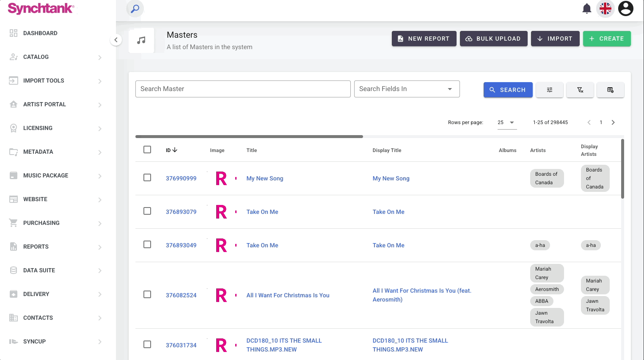This screenshot has height=360, width=644.
Task: Click the Metadata folder icon
Action: (x=14, y=152)
